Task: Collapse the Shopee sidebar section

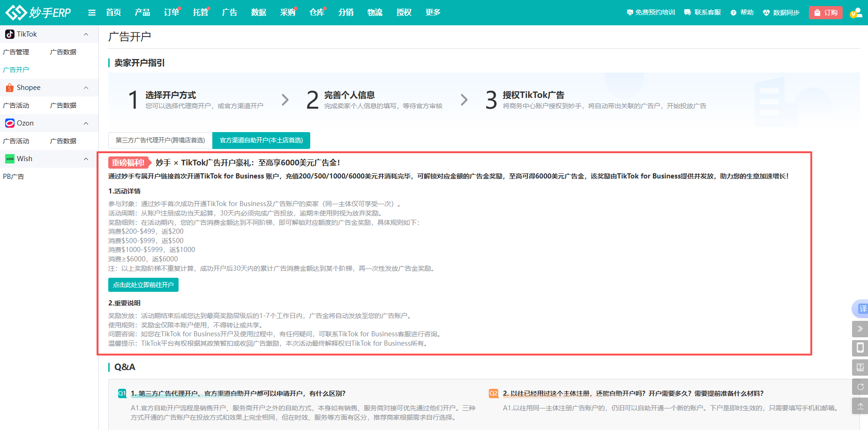Action: click(86, 87)
